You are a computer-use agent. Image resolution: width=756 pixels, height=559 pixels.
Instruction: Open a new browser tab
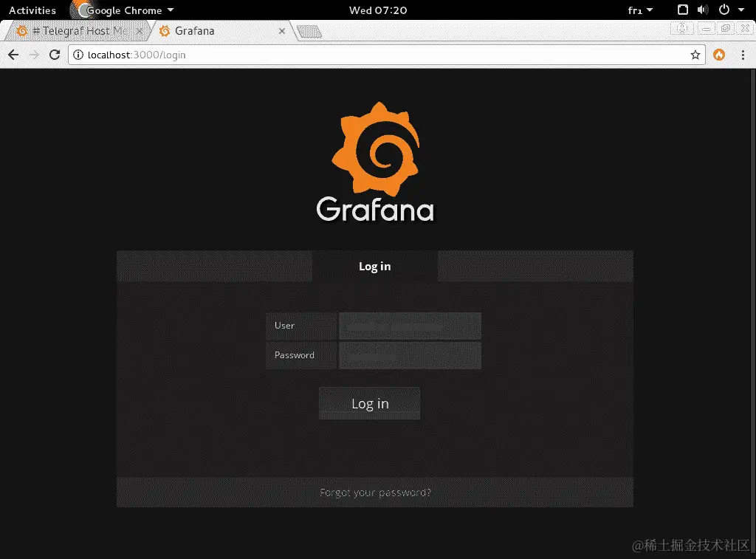(x=309, y=32)
